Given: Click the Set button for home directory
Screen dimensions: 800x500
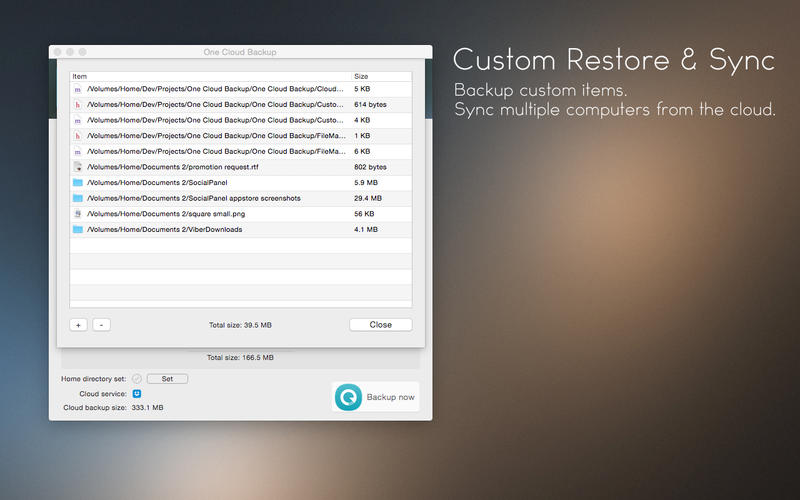Looking at the screenshot, I should coord(167,379).
